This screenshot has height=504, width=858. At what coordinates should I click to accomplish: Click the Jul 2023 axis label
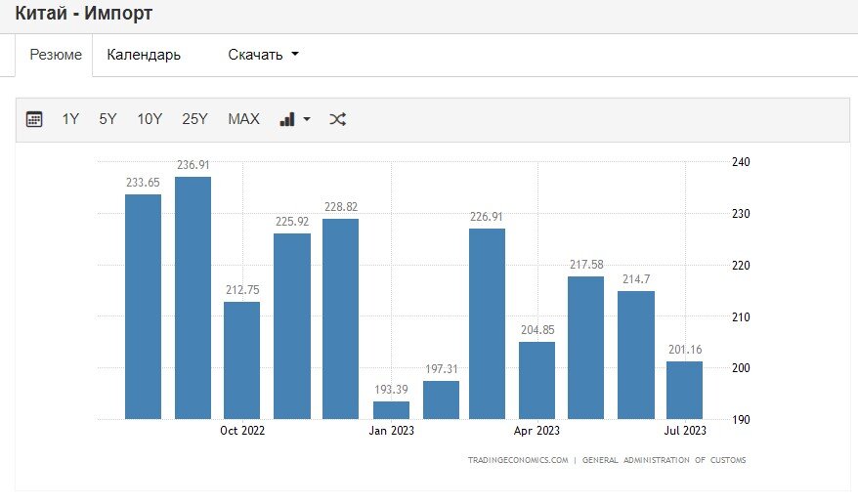pos(685,431)
